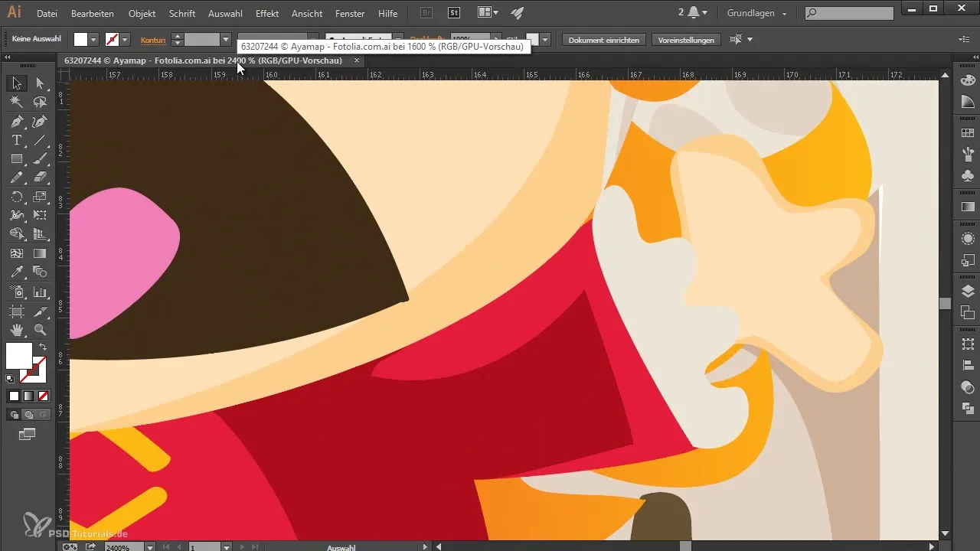Toggle GPU performance rocket icon
980x551 pixels.
click(x=518, y=13)
